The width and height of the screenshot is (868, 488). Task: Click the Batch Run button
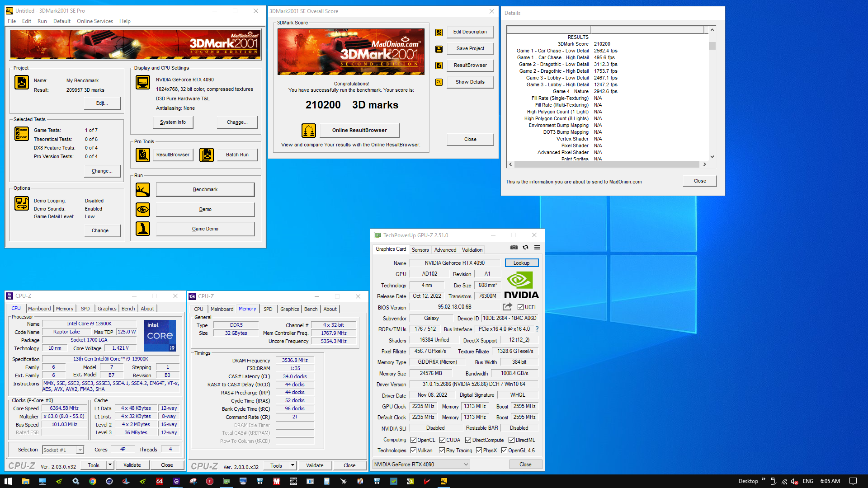click(x=237, y=155)
